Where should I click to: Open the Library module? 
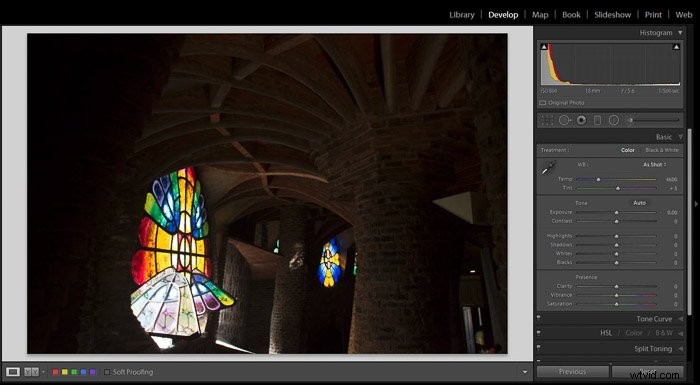coord(462,15)
